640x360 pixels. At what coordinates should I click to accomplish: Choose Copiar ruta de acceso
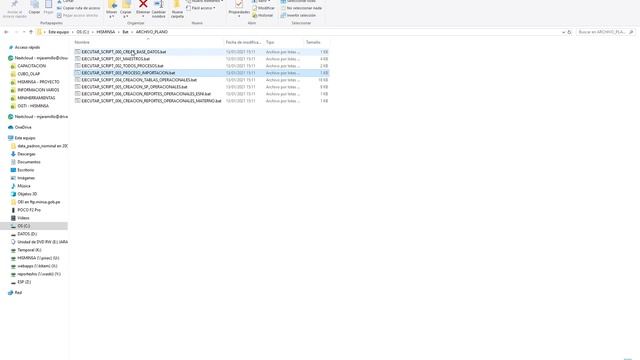tap(78, 8)
